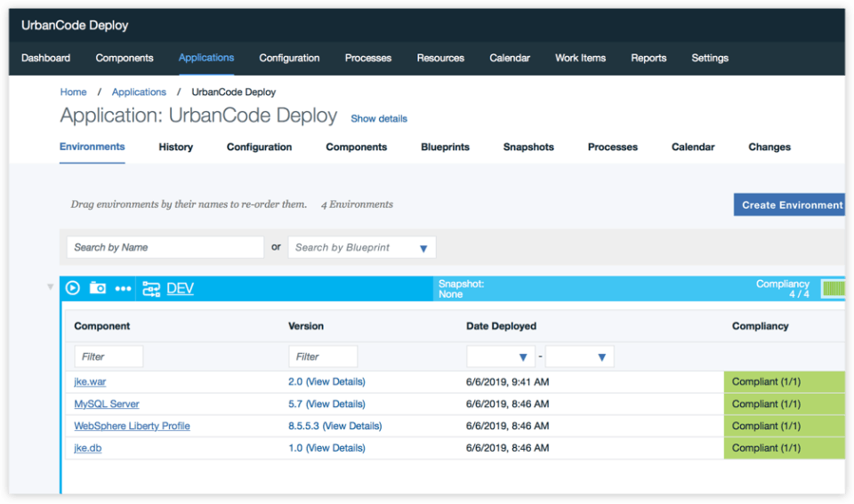Take snapshot of DEV environment
The height and width of the screenshot is (504, 854).
98,288
